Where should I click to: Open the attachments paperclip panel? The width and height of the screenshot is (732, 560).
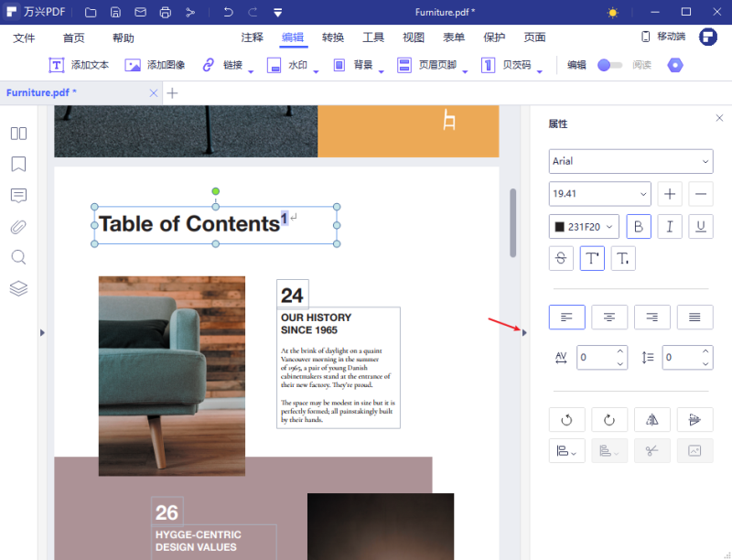pos(18,227)
